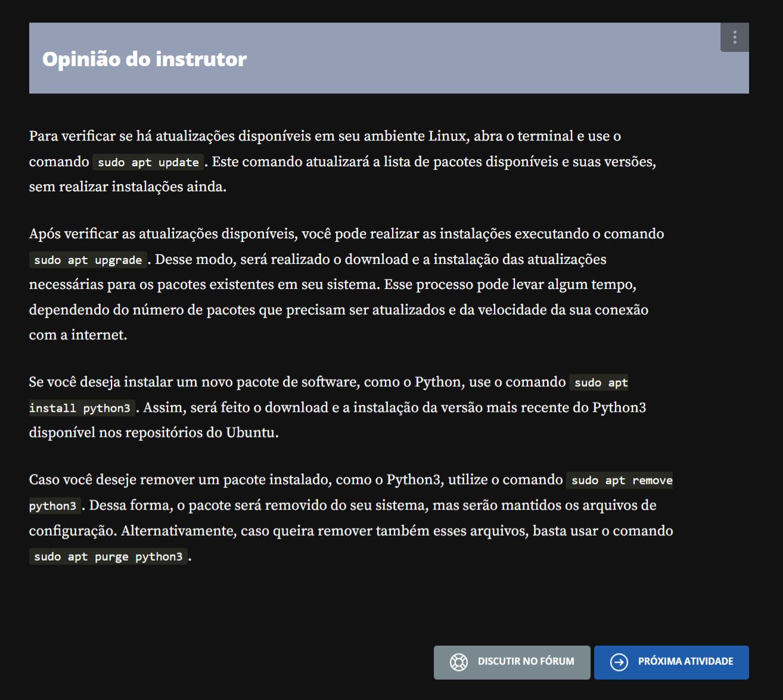Select the sudo apt upgrade code snippet
The height and width of the screenshot is (700, 783).
tap(87, 260)
